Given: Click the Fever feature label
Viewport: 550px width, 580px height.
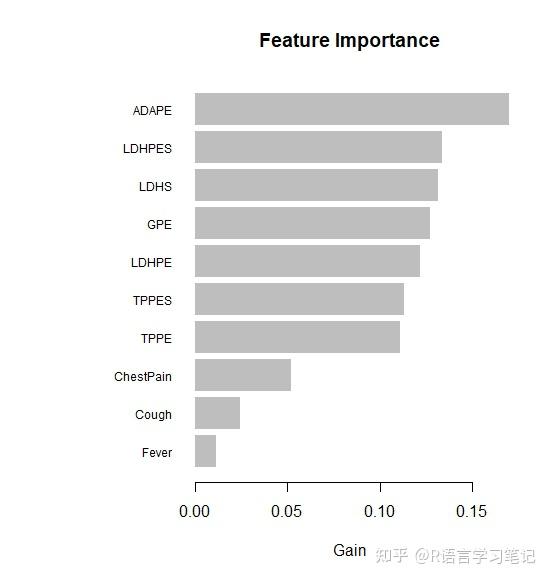Looking at the screenshot, I should [157, 453].
